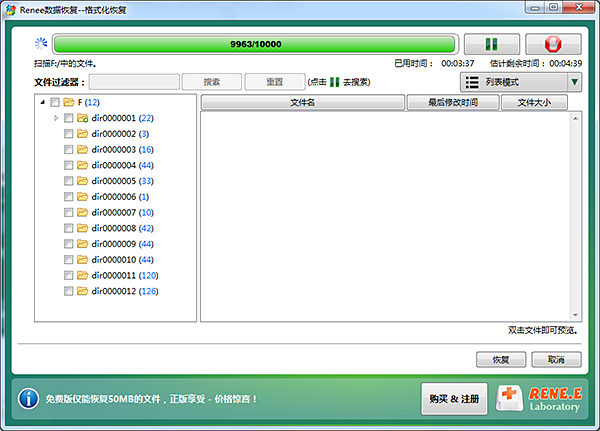Enable the dir0000005 checkbox
The image size is (600, 431).
[x=68, y=181]
